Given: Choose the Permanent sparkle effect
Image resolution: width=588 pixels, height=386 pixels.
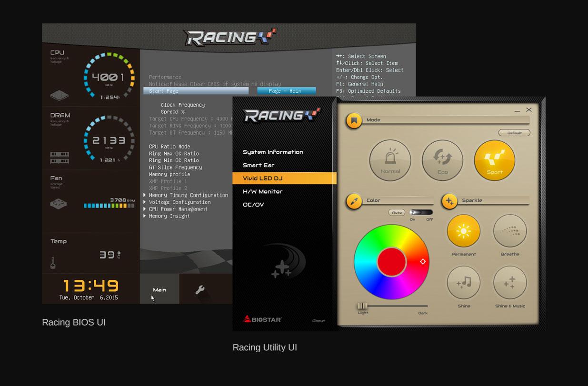Looking at the screenshot, I should 463,231.
